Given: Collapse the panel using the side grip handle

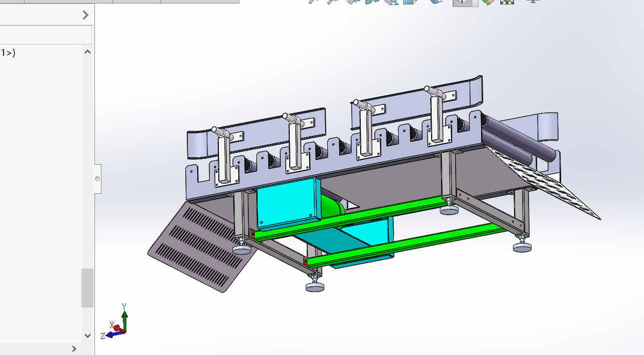Looking at the screenshot, I should (97, 179).
